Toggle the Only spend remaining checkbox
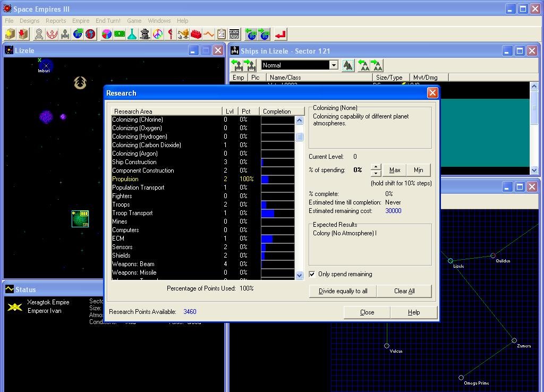Viewport: 544px width, 392px height. point(312,274)
